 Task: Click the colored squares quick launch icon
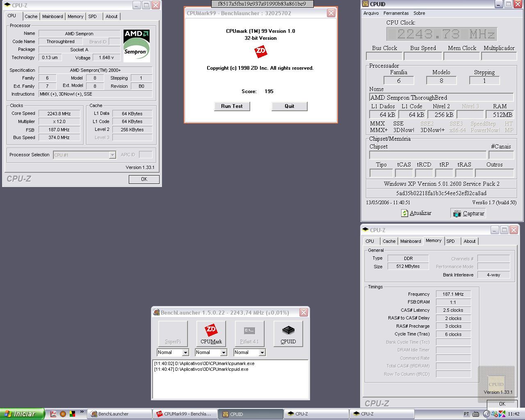pyautogui.click(x=72, y=414)
